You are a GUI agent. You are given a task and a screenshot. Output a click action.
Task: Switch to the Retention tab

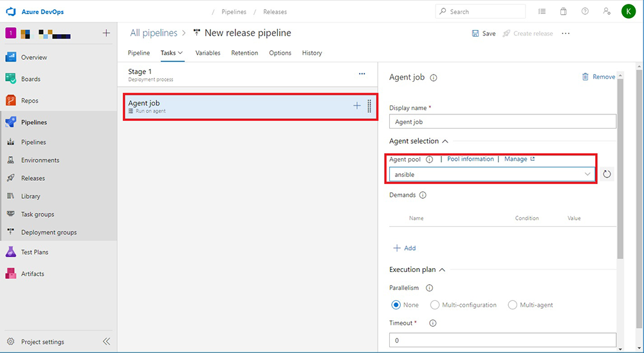244,53
